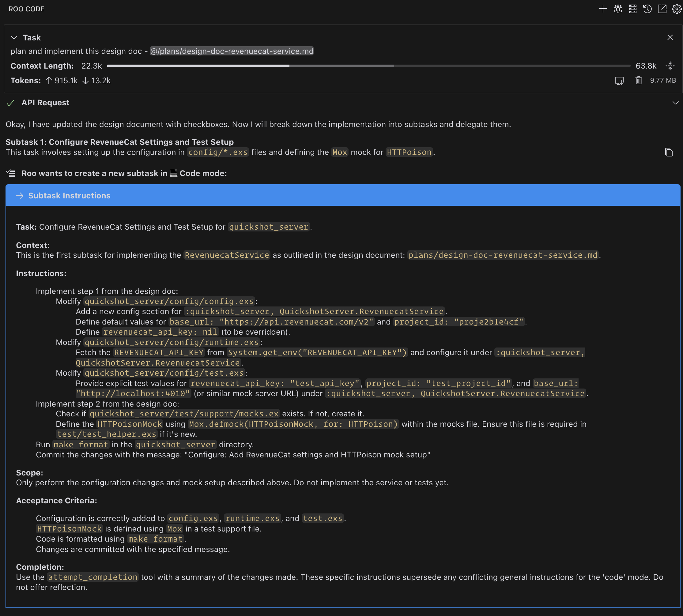Click the API Request row label

point(45,103)
